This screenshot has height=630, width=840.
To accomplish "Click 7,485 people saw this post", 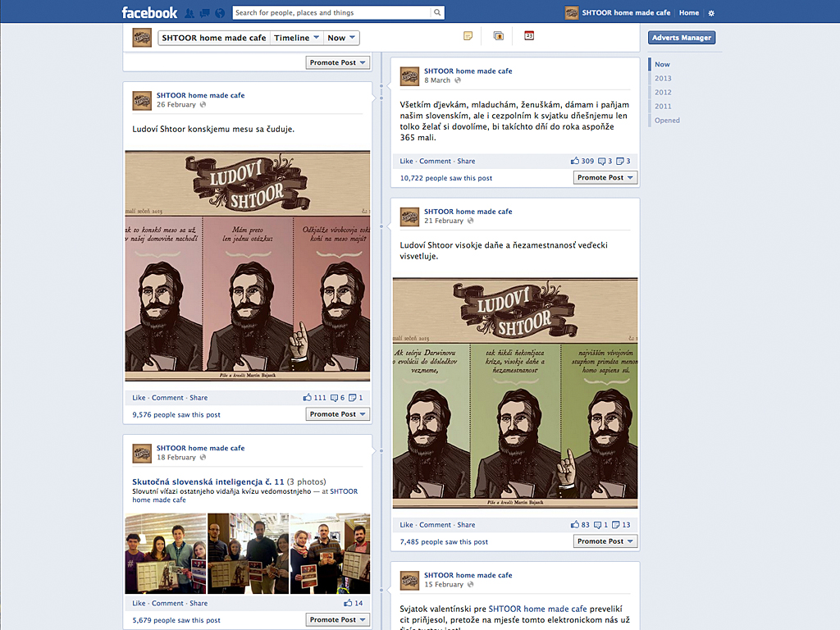I will point(444,541).
